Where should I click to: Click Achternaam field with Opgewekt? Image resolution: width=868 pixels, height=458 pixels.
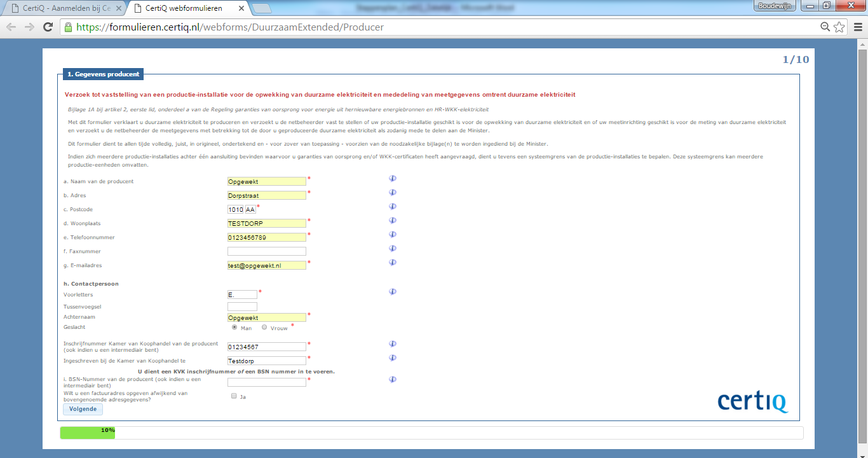(267, 317)
